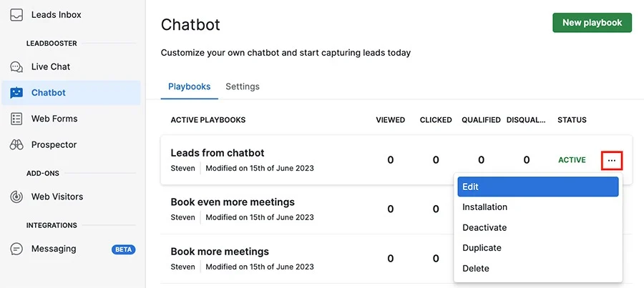Click the Live Chat speech bubbles icon
Image resolution: width=644 pixels, height=288 pixels.
coord(16,67)
